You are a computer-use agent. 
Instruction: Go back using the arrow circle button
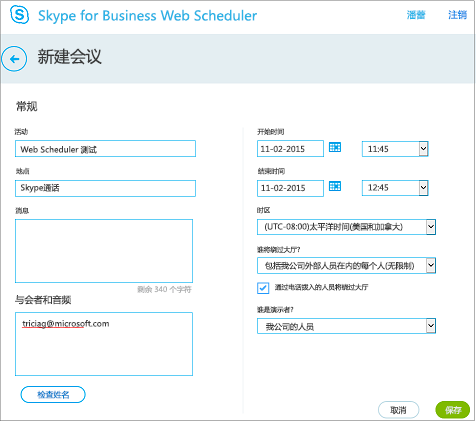(x=14, y=59)
